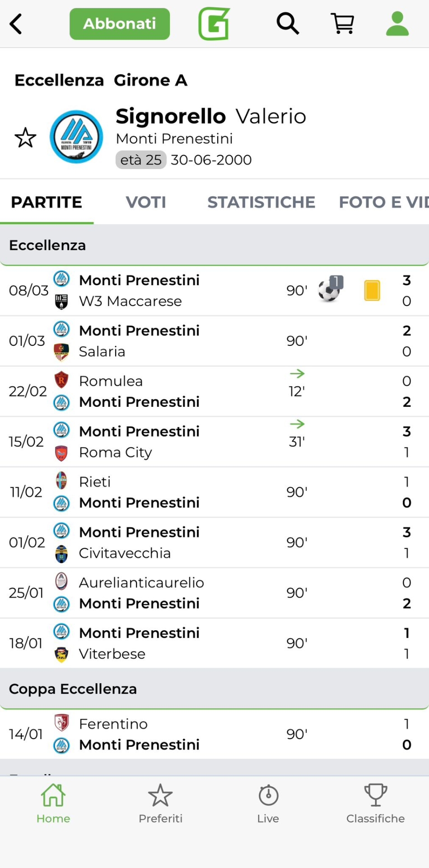Open the search magnifier icon
429x868 pixels.
(x=288, y=24)
